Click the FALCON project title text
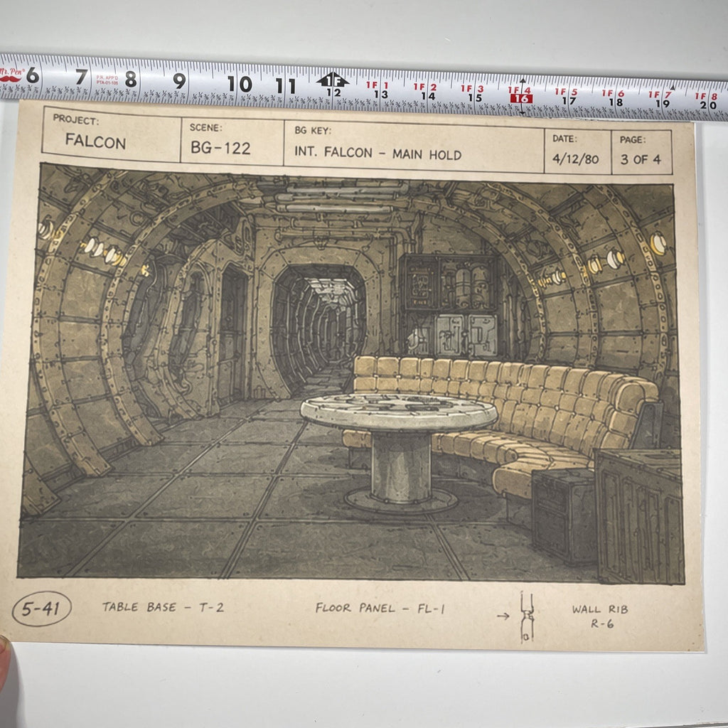This screenshot has width=728, height=728. click(96, 141)
